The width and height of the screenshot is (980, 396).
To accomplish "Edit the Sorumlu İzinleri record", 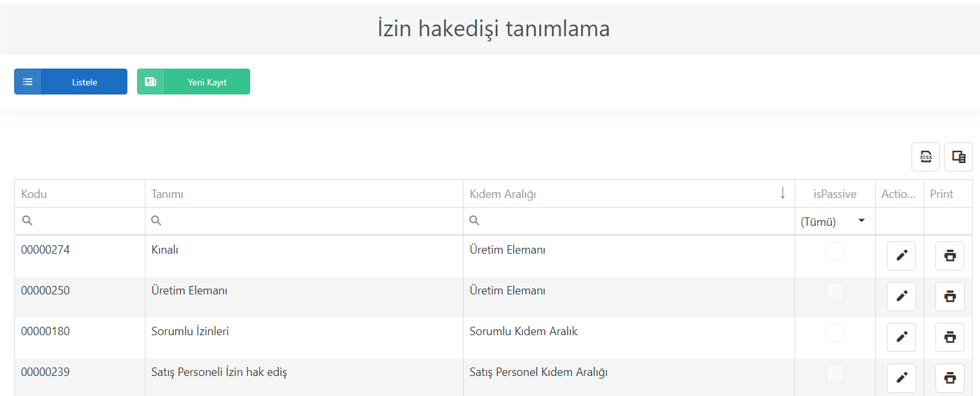I will click(901, 337).
